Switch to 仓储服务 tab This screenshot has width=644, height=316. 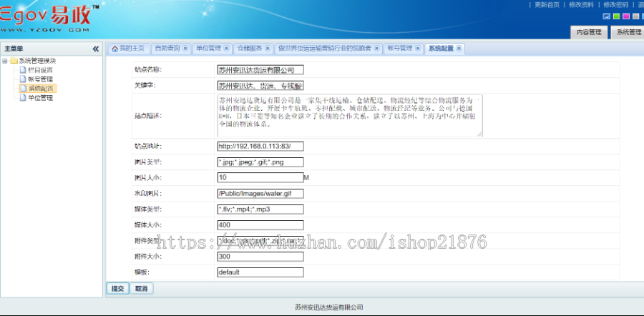[249, 49]
